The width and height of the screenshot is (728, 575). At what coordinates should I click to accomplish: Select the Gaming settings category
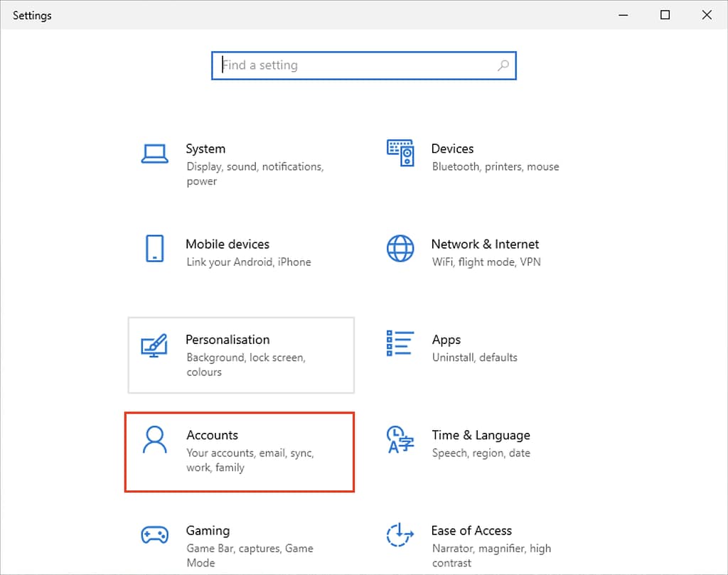[208, 530]
